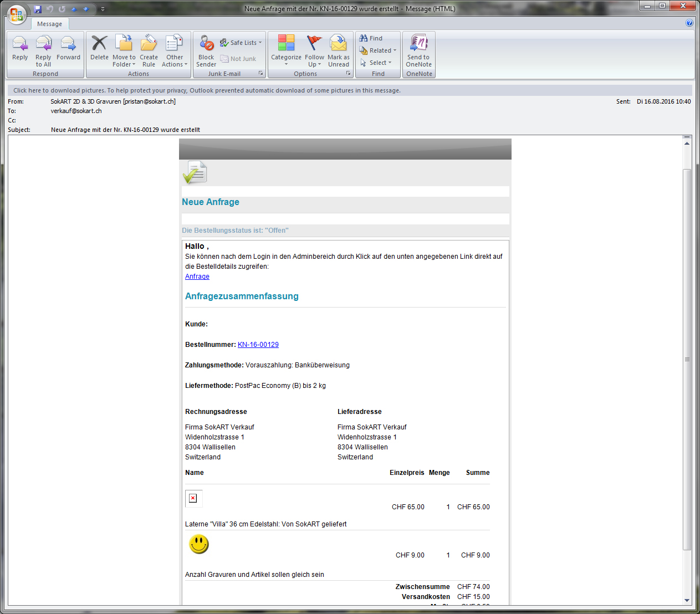Click the Laterne "Villa" product line
The width and height of the screenshot is (700, 614).
point(266,524)
